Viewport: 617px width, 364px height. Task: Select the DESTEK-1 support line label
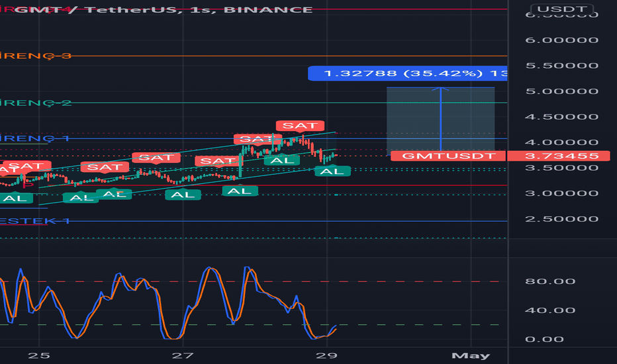34,221
